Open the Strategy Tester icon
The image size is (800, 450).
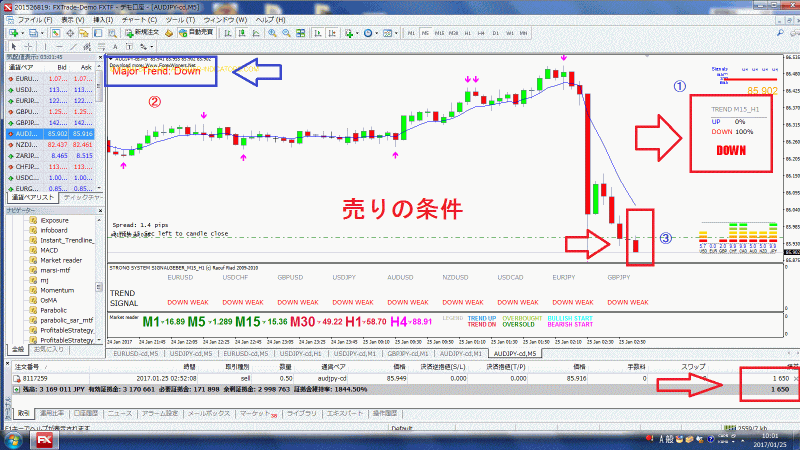coord(112,33)
